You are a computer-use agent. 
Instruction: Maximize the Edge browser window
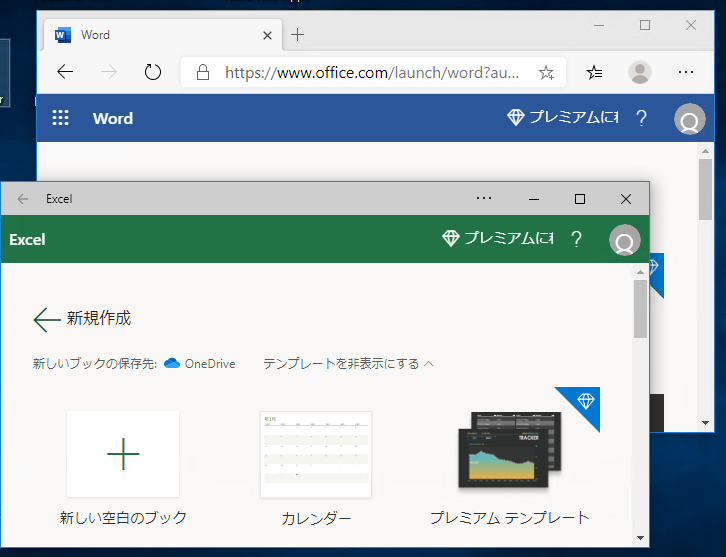pyautogui.click(x=645, y=25)
